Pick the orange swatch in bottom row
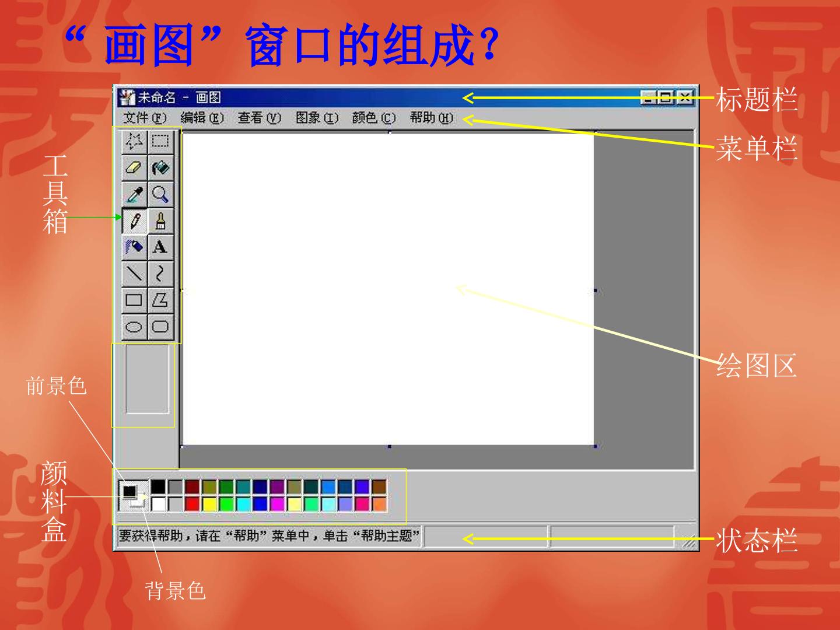This screenshot has height=630, width=840. [x=379, y=504]
